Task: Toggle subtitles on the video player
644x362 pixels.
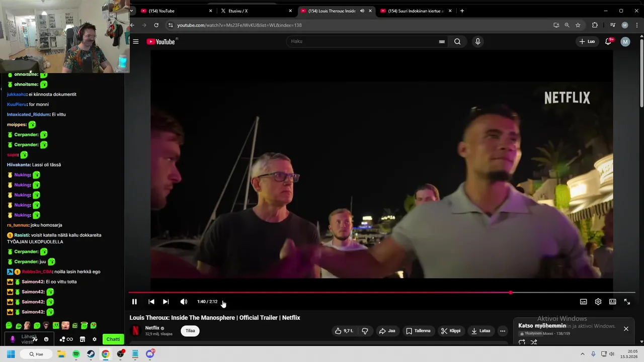Action: [583, 302]
